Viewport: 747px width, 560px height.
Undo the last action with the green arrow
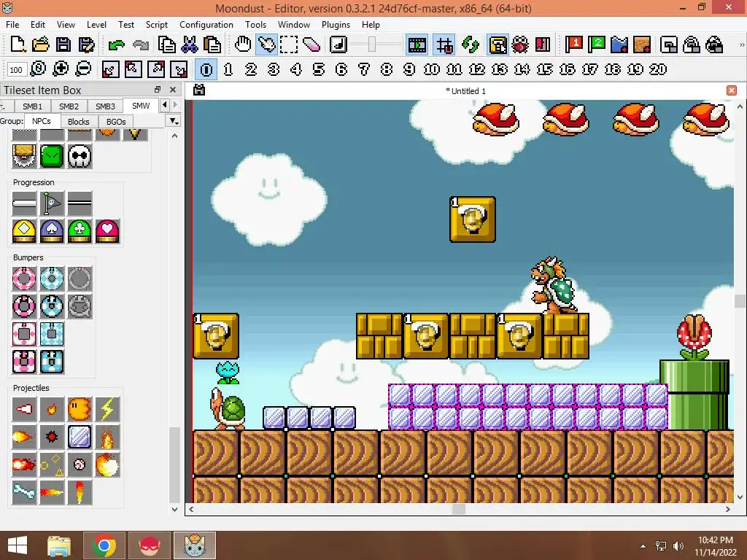pyautogui.click(x=116, y=45)
